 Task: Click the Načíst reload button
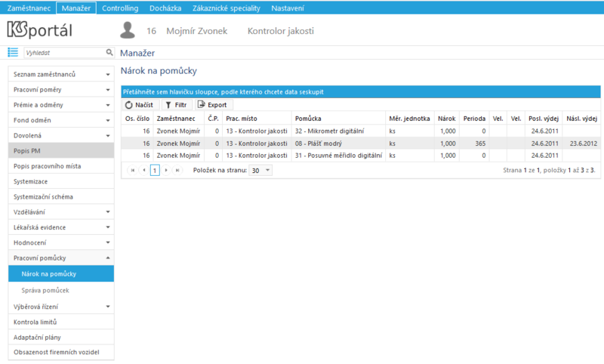(x=140, y=105)
